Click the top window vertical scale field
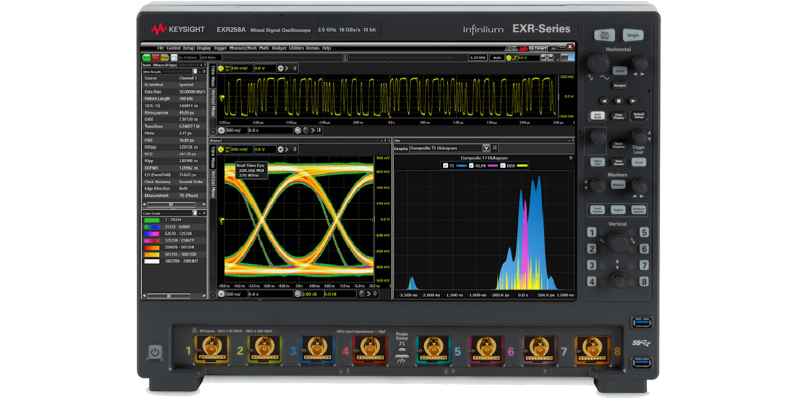 [241, 68]
